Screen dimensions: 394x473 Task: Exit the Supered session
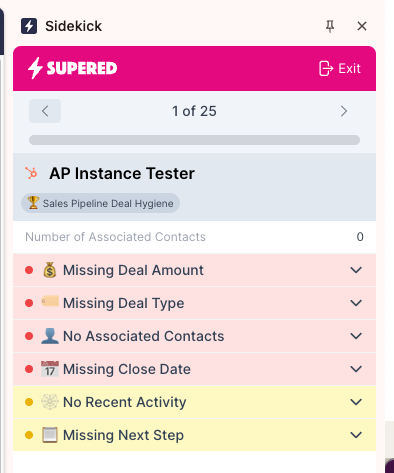340,69
